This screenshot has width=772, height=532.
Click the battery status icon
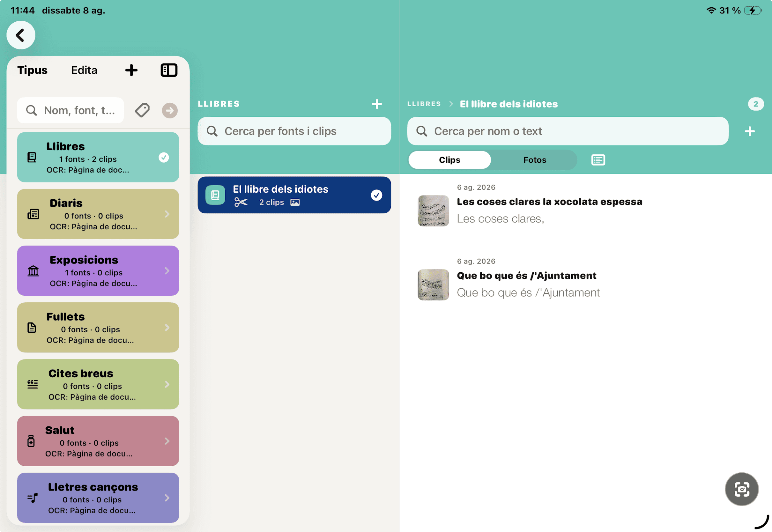click(x=753, y=10)
